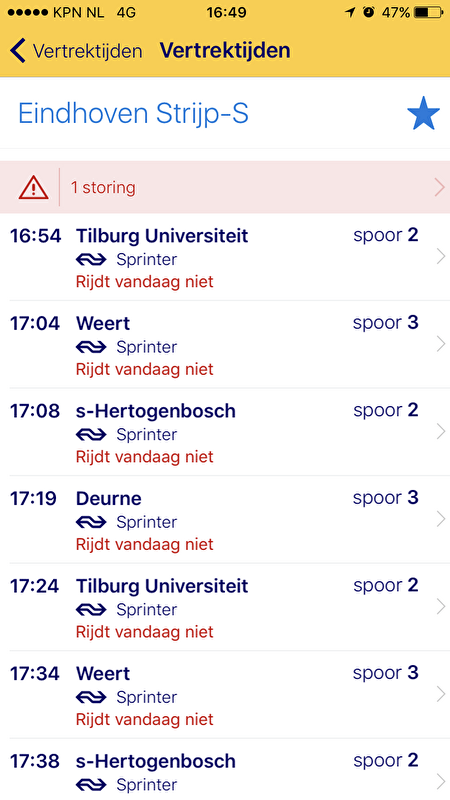
Task: Tap the Eindhoven Strijp-S station name
Action: (134, 113)
